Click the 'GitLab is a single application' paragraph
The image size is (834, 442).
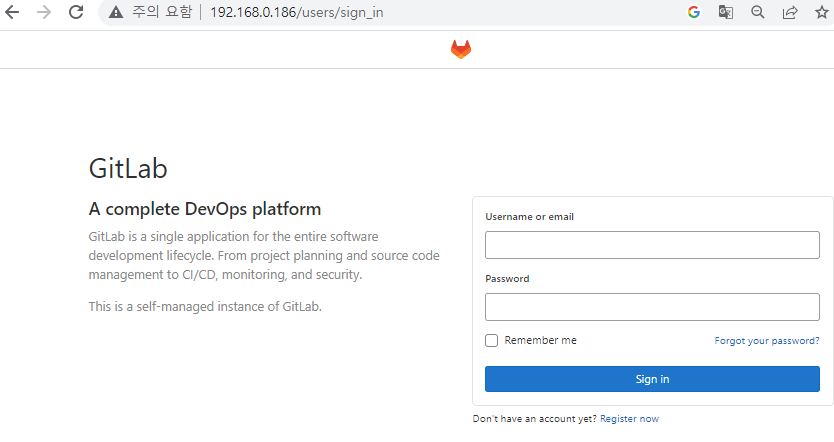click(x=264, y=255)
